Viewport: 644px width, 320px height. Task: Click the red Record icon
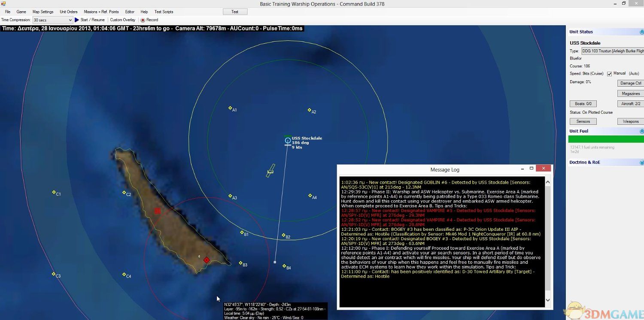(x=143, y=20)
